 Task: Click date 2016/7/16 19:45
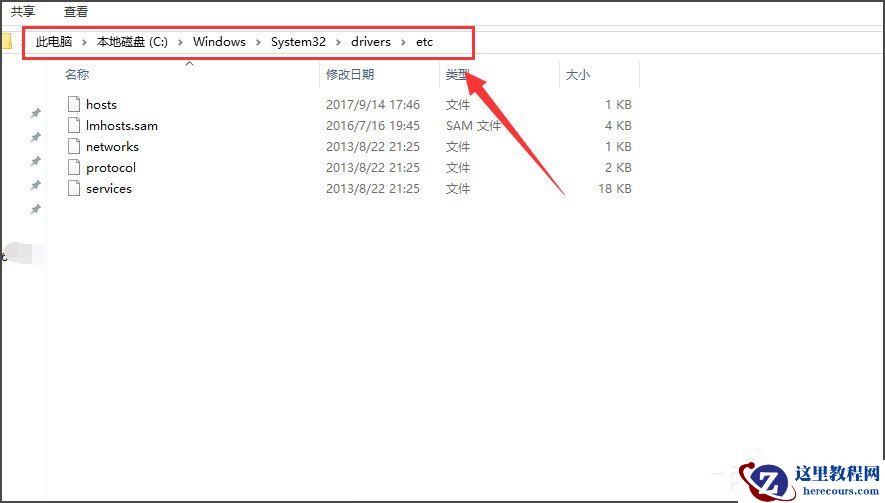[373, 125]
